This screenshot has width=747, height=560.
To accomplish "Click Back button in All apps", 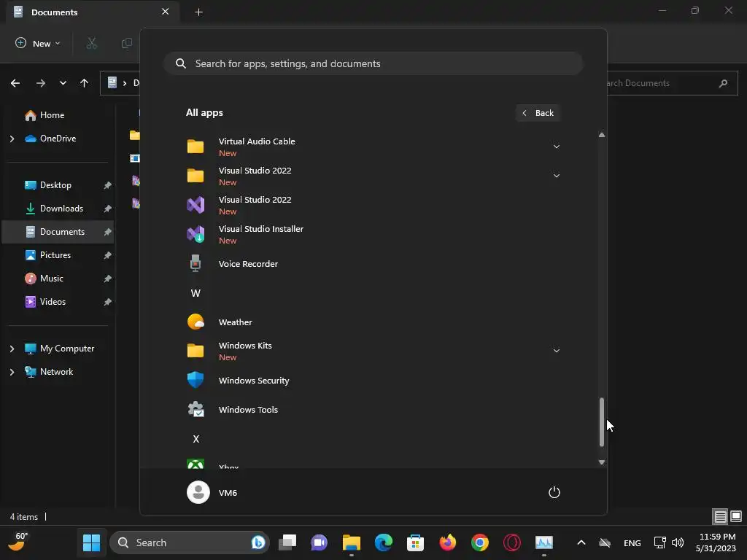I will point(538,113).
